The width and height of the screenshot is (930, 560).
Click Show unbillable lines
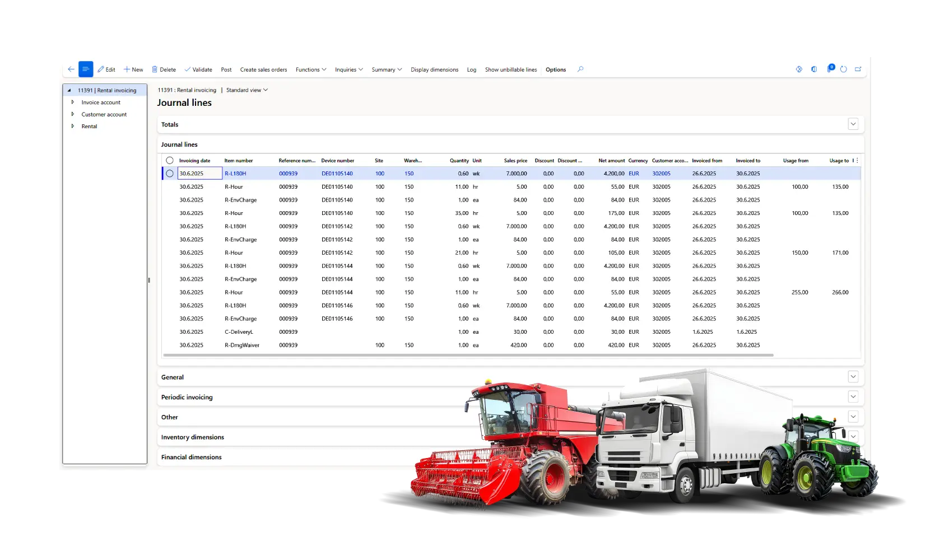(511, 69)
